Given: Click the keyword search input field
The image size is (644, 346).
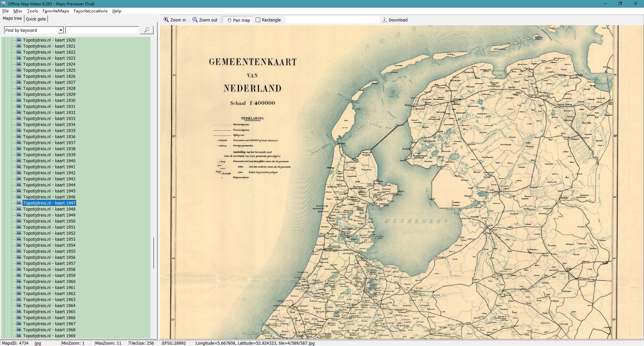Looking at the screenshot, I should [102, 30].
